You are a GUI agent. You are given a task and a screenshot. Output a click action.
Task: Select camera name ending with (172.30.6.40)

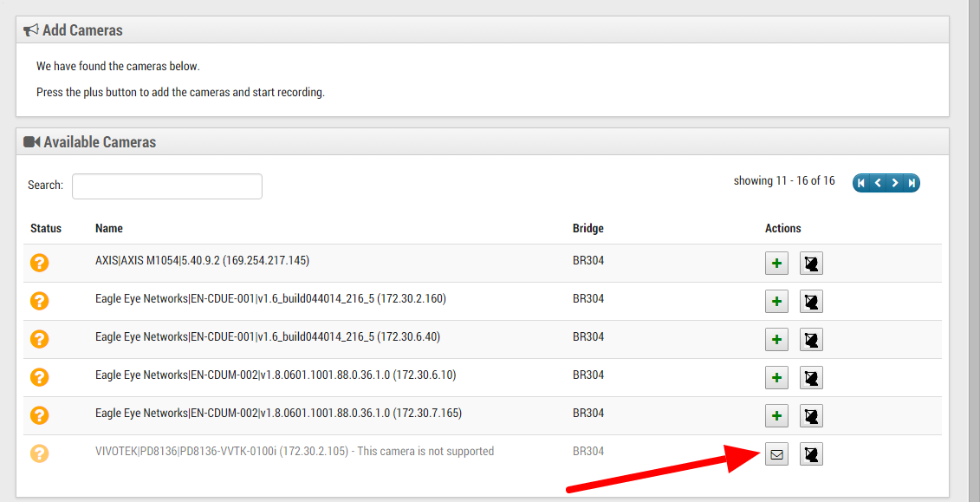pos(268,336)
